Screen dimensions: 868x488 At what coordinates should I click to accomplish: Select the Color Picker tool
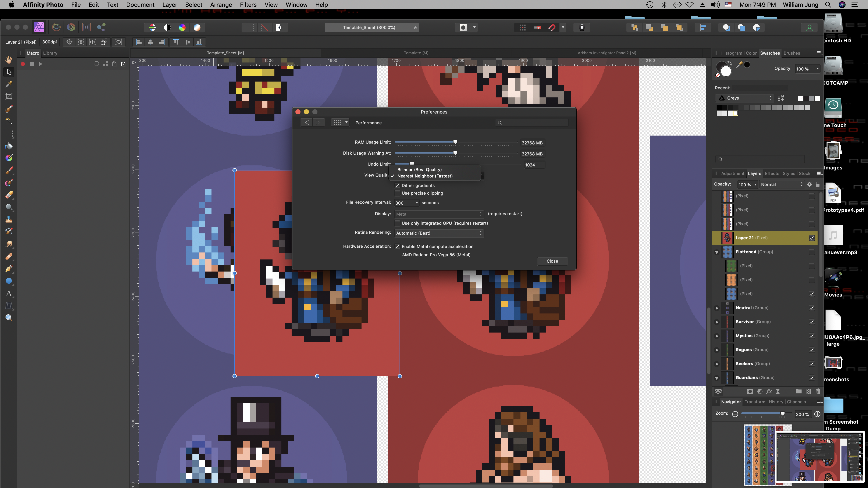pyautogui.click(x=9, y=84)
